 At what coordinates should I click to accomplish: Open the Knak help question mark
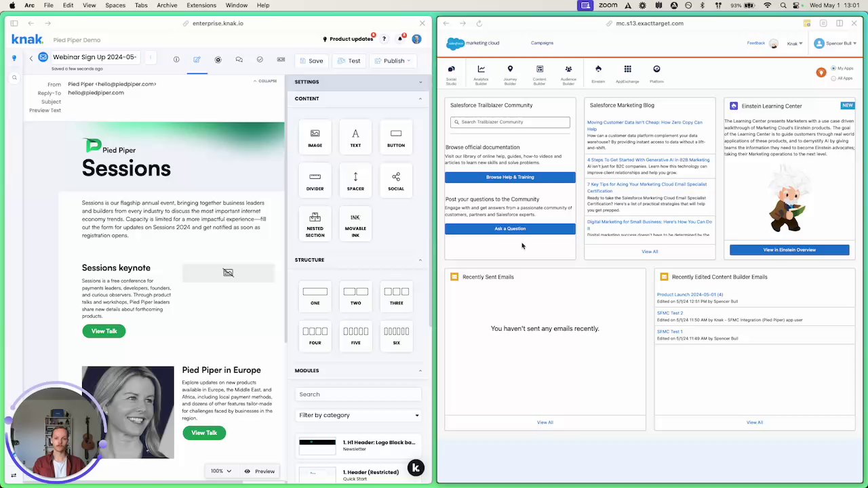(384, 39)
